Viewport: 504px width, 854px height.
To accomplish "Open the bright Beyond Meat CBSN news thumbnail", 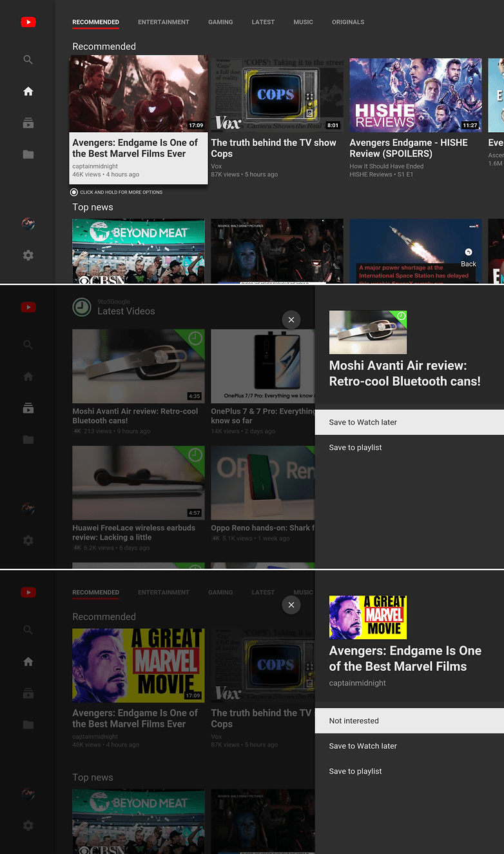I will (139, 251).
